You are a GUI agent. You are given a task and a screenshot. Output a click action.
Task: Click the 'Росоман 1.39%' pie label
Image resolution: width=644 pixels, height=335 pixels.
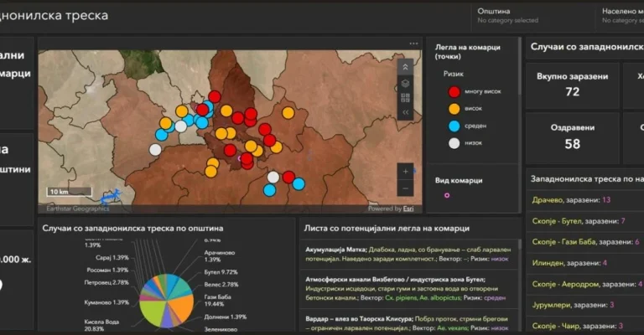[x=107, y=271]
